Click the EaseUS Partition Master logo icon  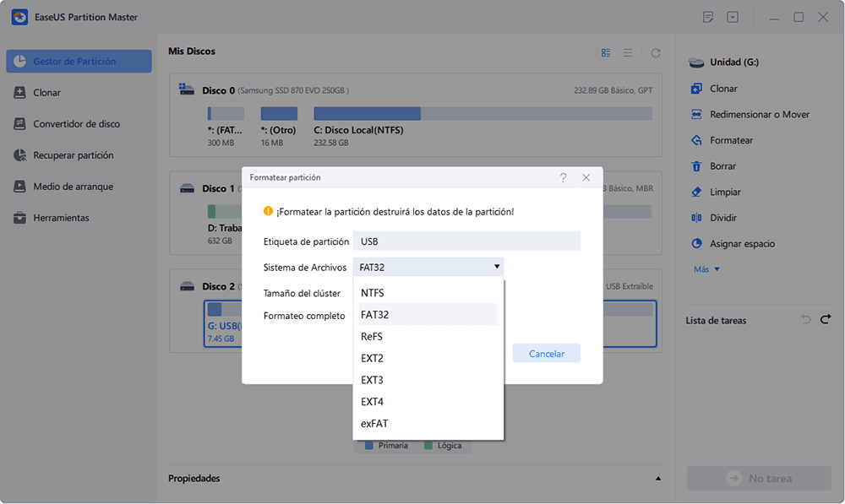click(x=20, y=17)
